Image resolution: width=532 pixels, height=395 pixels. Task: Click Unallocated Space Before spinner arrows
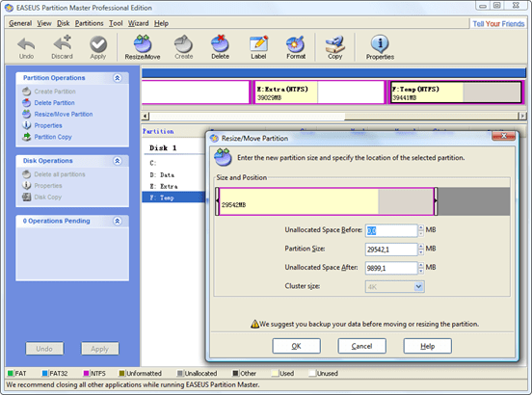click(x=421, y=230)
